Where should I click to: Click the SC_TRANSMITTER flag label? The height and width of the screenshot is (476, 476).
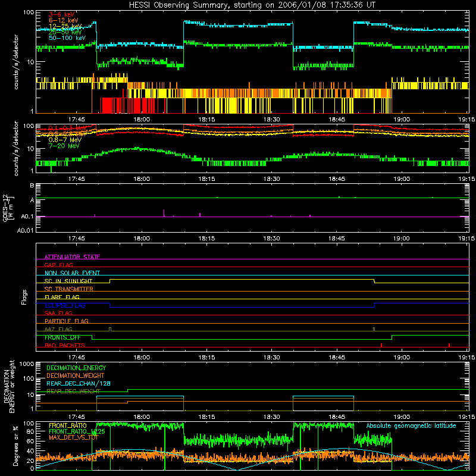click(x=68, y=289)
